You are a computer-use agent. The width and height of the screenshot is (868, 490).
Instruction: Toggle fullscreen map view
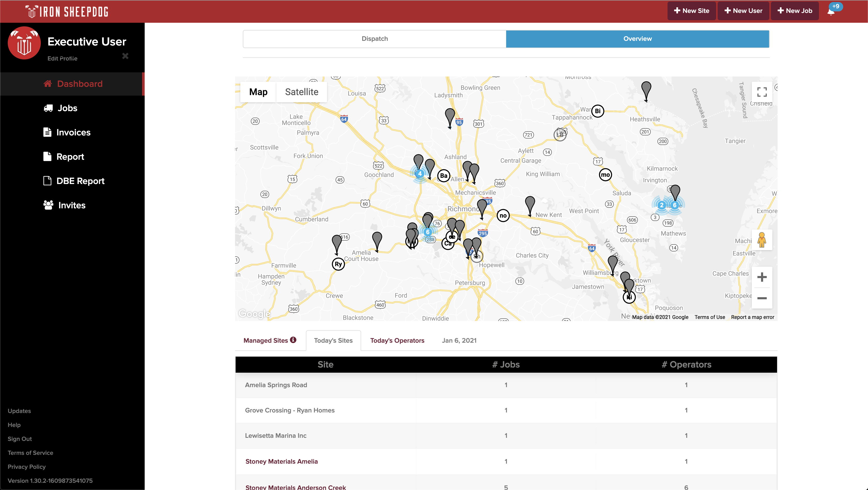point(762,92)
